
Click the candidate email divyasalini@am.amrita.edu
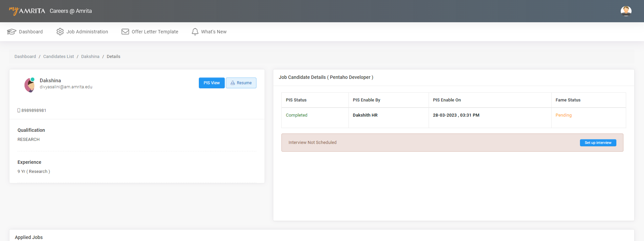click(66, 87)
